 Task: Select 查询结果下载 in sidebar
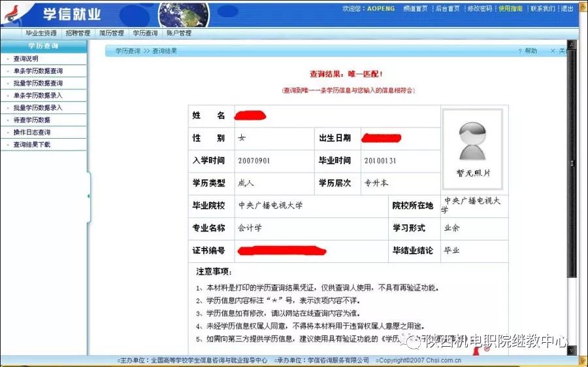pos(32,144)
